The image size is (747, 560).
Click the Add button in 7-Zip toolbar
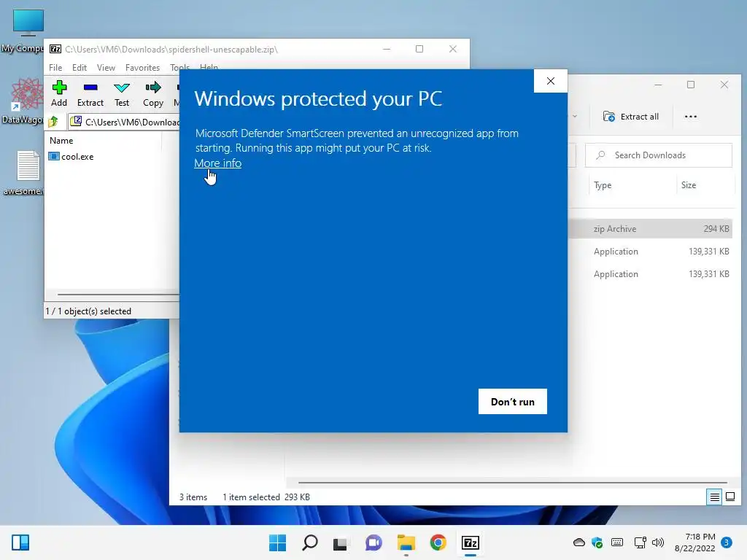pos(59,94)
